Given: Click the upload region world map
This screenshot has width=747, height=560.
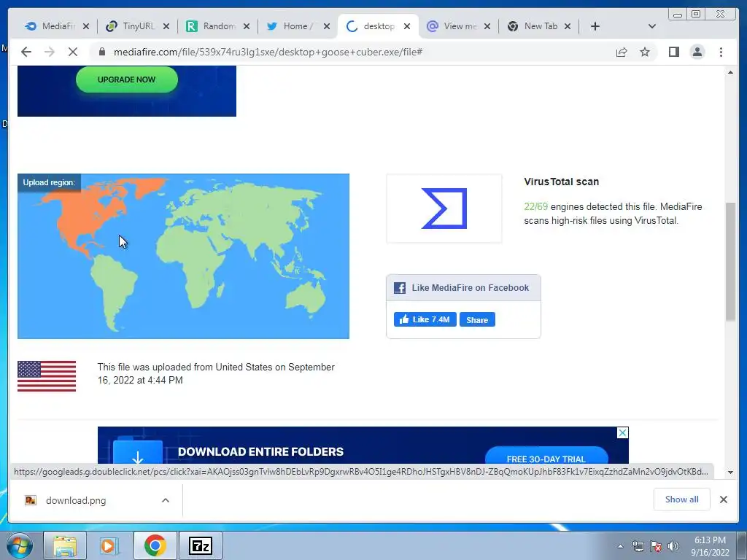Looking at the screenshot, I should coord(183,256).
